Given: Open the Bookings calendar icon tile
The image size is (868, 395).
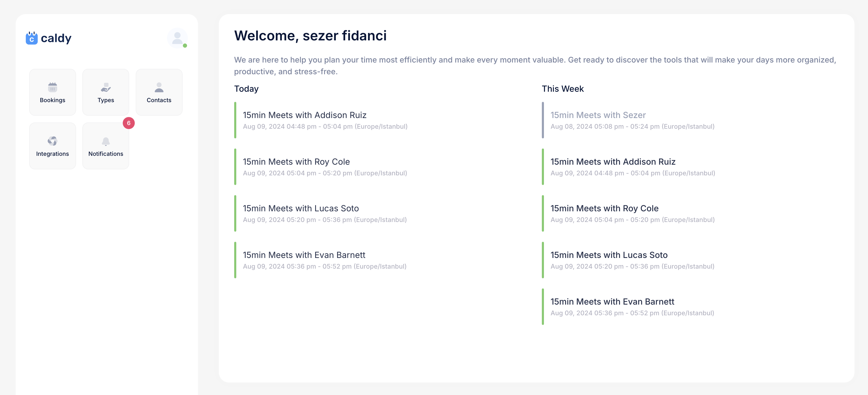Looking at the screenshot, I should 53,92.
